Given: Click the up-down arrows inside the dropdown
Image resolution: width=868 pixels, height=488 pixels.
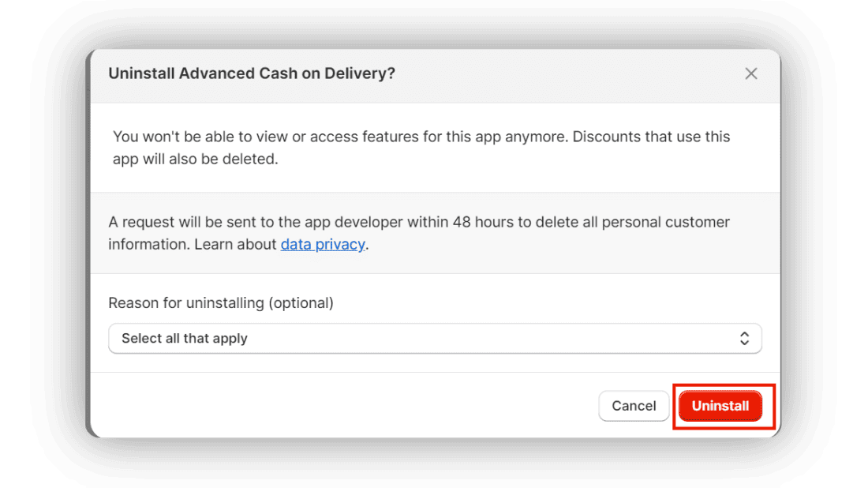Looking at the screenshot, I should pyautogui.click(x=744, y=338).
